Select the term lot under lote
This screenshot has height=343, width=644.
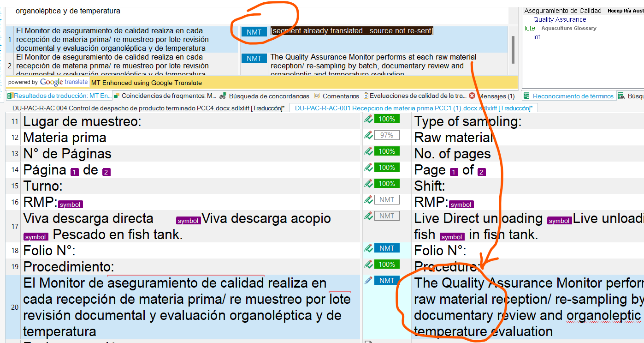click(x=538, y=37)
